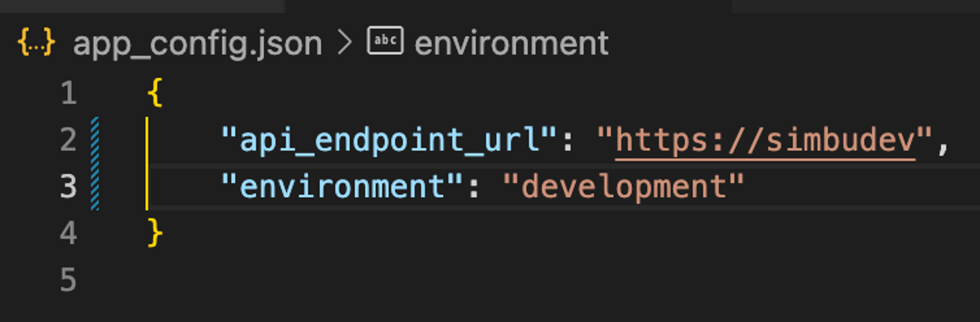Click the abc string symbol icon

pyautogui.click(x=385, y=40)
